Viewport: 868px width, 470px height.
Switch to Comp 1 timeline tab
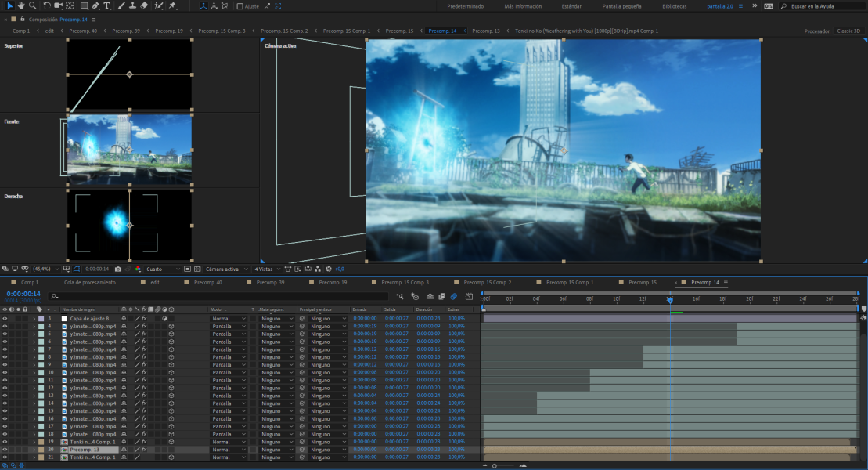pos(30,283)
